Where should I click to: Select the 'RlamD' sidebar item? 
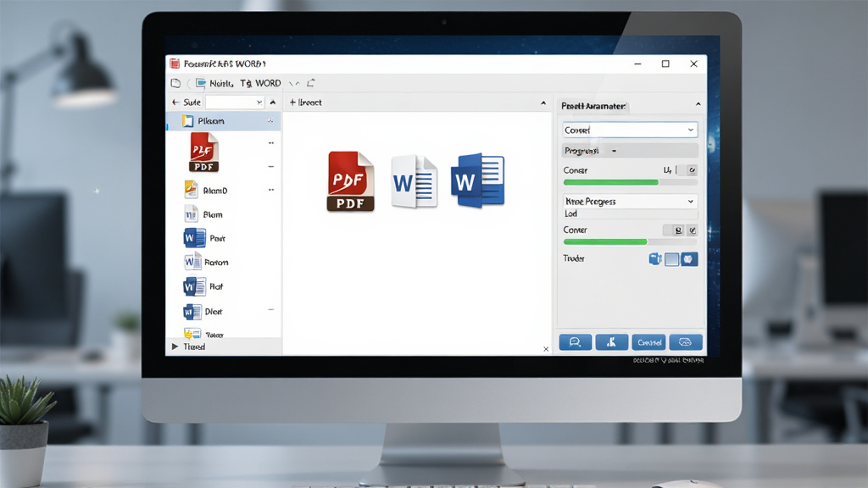(x=214, y=191)
